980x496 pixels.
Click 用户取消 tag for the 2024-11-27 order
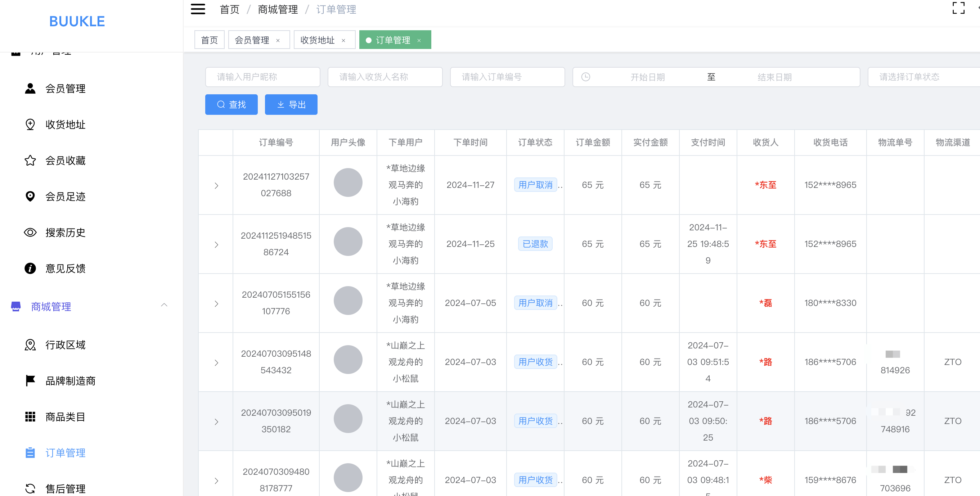(x=535, y=185)
